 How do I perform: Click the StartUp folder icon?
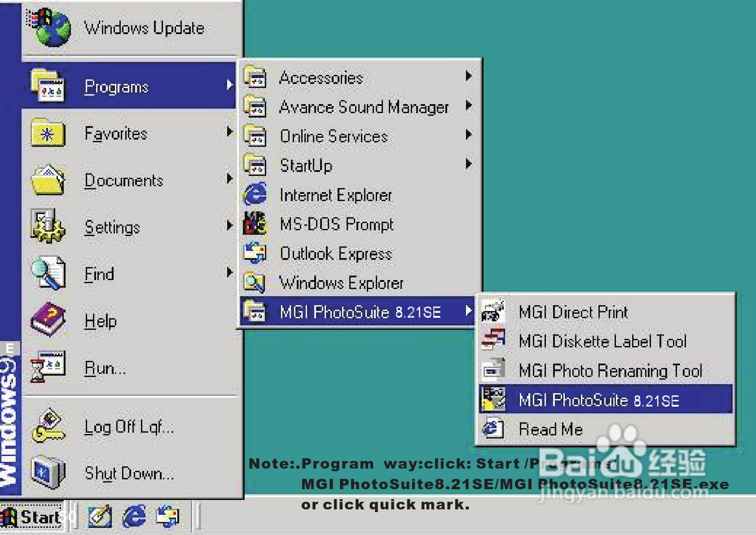255,165
